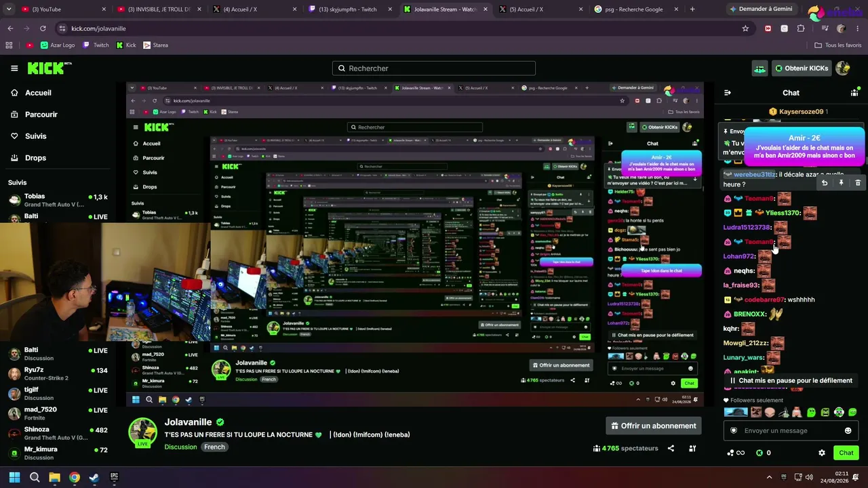Switch to skyjumpftn Twitch tab
Screen dimensions: 868x488
(349, 9)
